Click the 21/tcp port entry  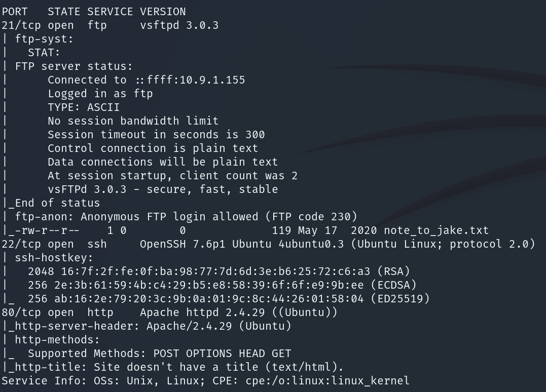click(21, 25)
